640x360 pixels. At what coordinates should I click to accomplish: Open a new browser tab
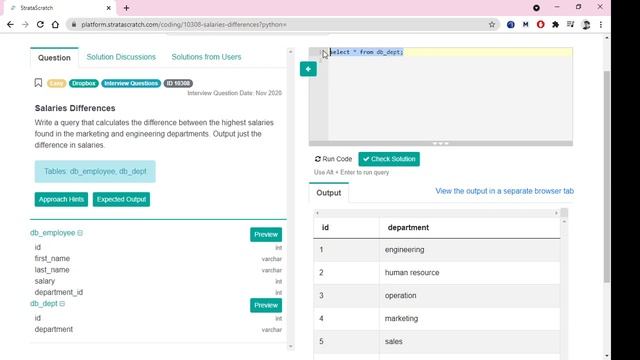[126, 8]
